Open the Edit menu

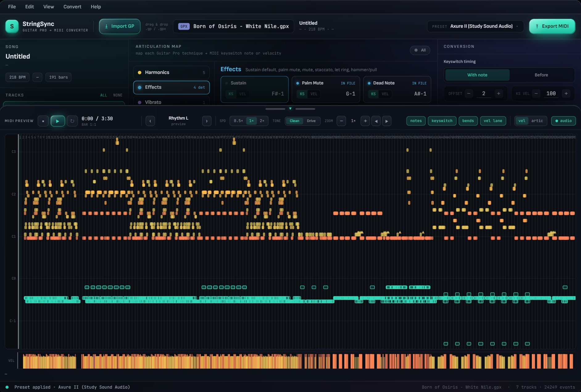click(30, 6)
